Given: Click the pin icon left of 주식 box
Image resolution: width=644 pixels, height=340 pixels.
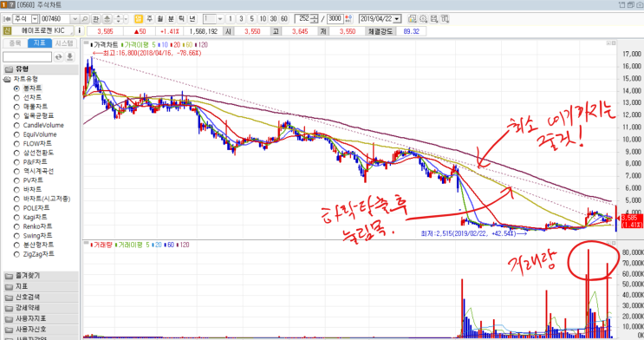Looking at the screenshot, I should [7, 19].
